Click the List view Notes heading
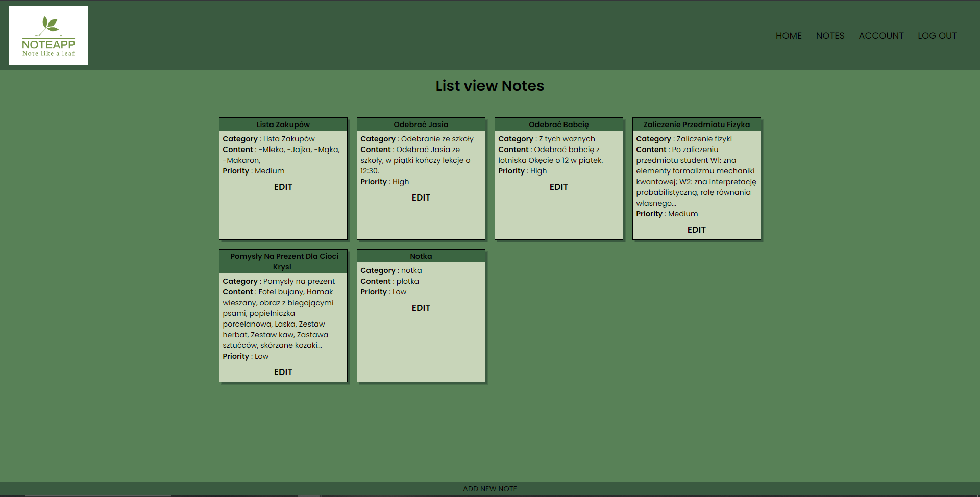980x497 pixels. (489, 86)
